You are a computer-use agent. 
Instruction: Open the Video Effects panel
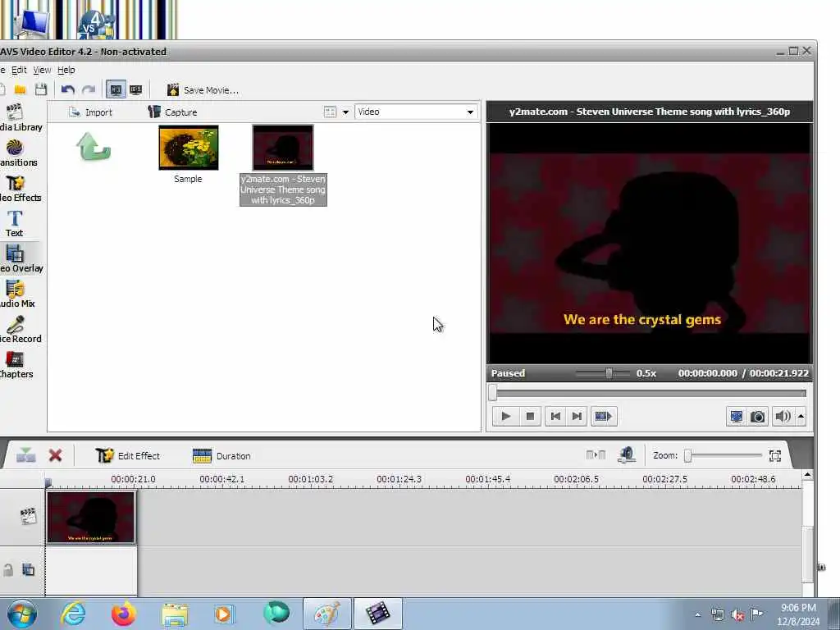click(20, 188)
